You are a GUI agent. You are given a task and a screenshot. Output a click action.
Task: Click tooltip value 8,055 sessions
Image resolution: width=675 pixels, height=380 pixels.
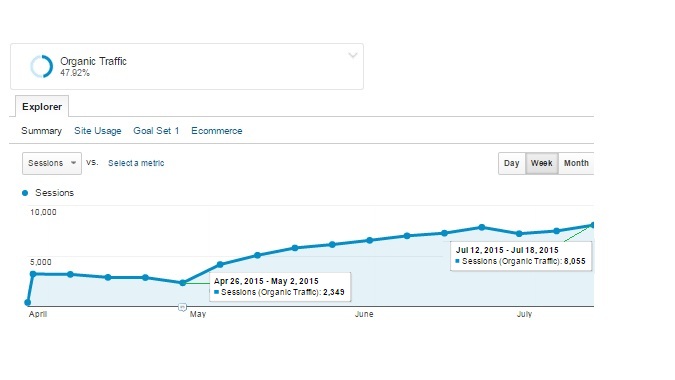[x=575, y=261]
